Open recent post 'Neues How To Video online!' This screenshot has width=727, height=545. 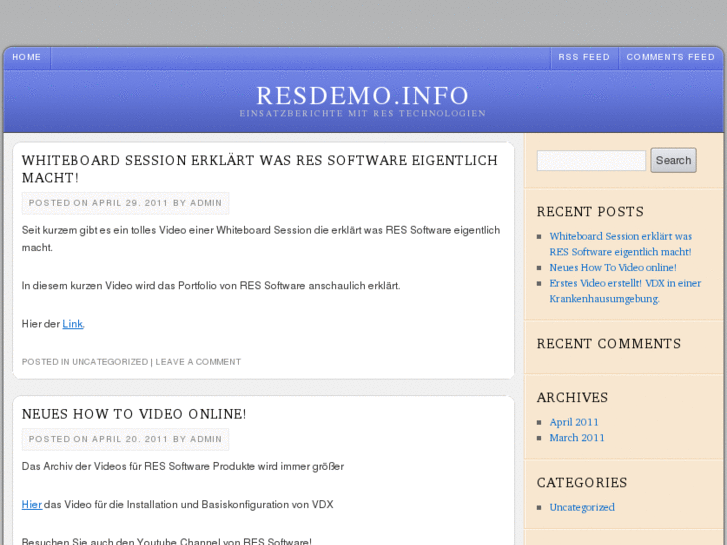tap(613, 268)
